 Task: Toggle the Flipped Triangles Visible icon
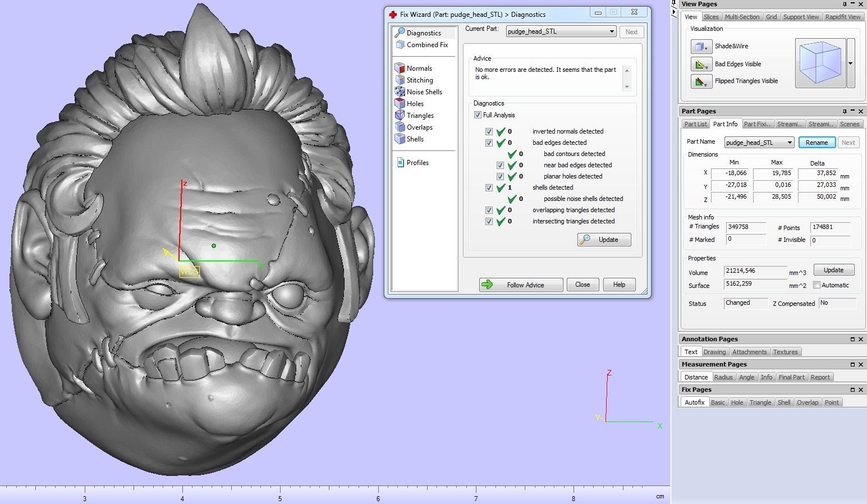700,81
